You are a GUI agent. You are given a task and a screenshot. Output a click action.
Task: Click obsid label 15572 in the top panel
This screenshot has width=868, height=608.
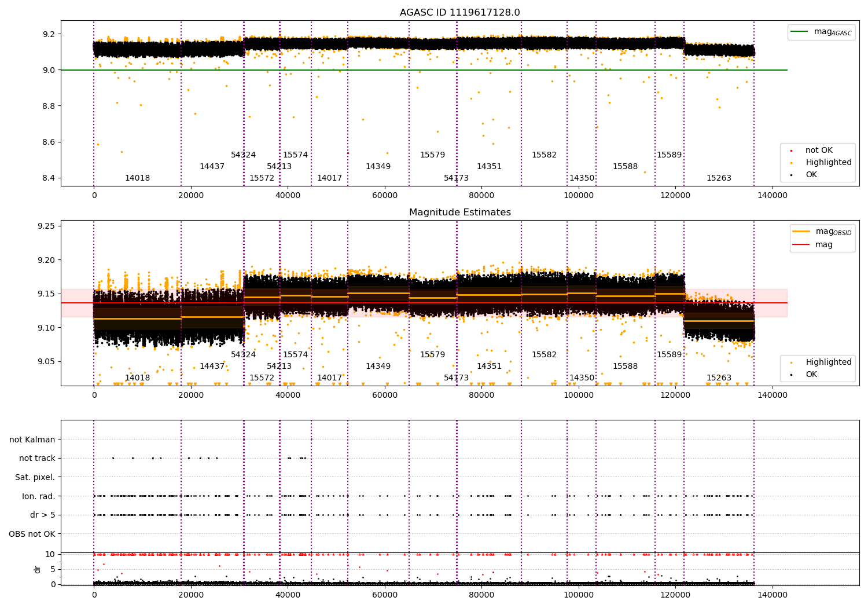(262, 178)
